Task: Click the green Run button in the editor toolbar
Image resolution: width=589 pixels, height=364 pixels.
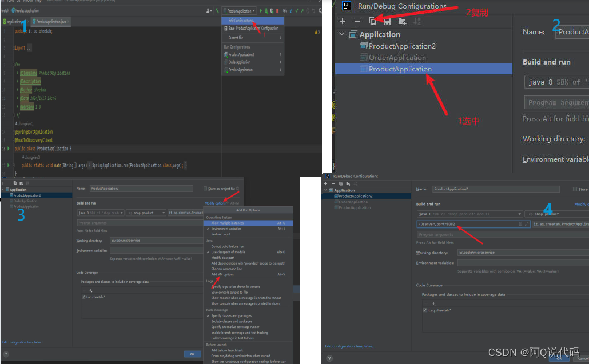Action: pyautogui.click(x=261, y=11)
